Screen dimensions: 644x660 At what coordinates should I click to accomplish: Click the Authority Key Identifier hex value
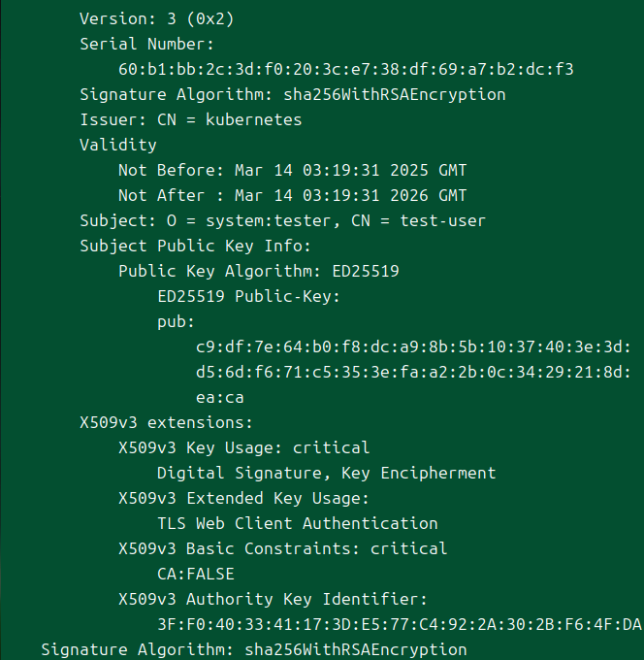coord(400,624)
